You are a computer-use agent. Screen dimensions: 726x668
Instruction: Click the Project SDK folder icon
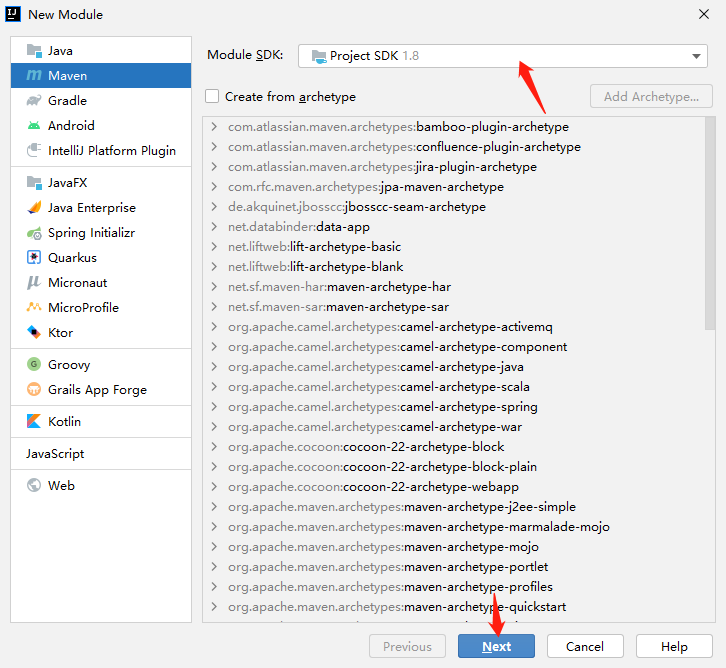(319, 56)
